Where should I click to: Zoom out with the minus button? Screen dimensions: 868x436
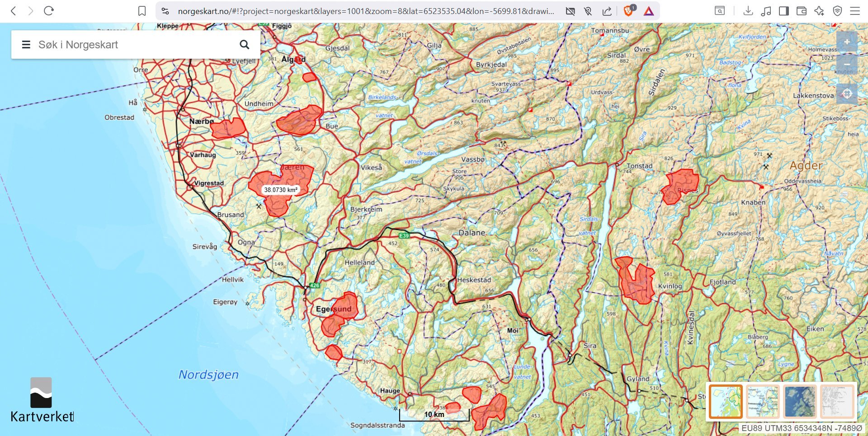tap(847, 64)
